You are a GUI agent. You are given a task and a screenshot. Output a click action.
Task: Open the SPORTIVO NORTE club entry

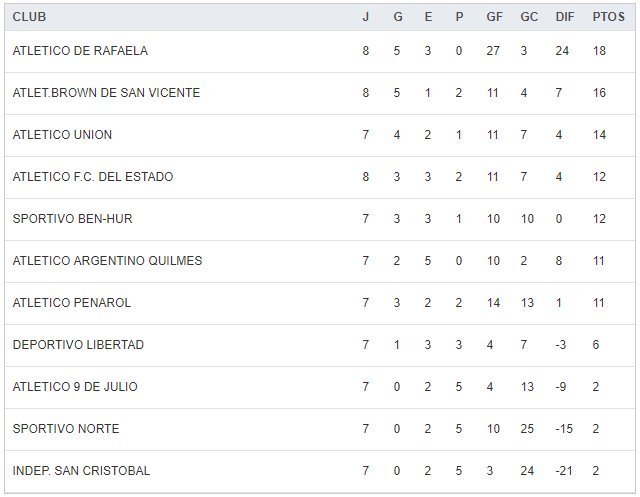66,429
